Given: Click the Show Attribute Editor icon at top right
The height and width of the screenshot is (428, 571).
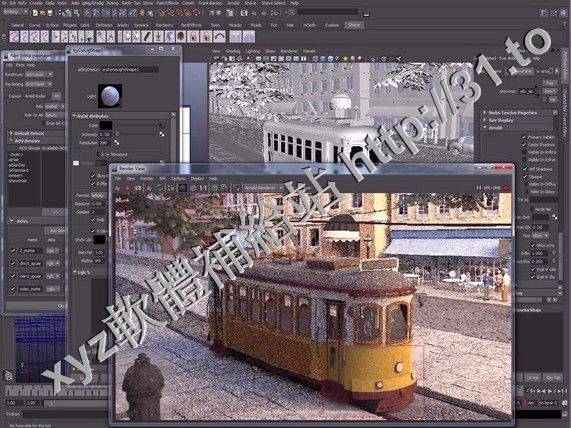Looking at the screenshot, I should 544,13.
